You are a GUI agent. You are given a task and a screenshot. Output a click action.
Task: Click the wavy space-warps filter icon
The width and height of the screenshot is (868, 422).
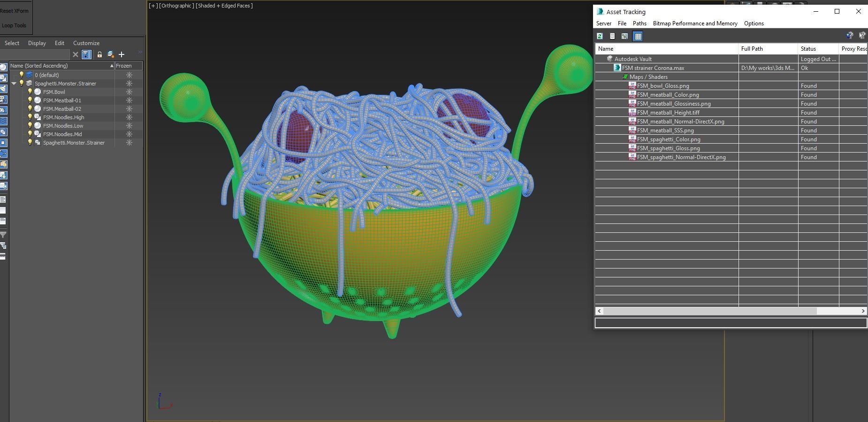click(x=3, y=121)
